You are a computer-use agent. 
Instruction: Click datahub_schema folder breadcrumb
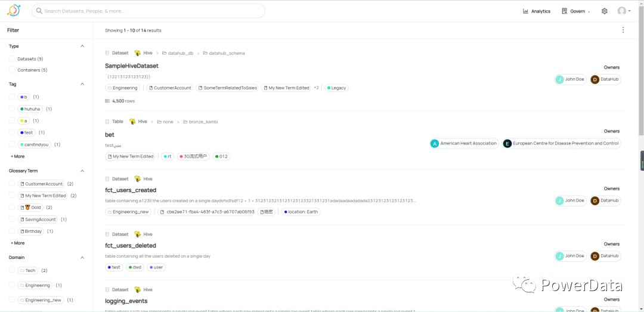[224, 54]
